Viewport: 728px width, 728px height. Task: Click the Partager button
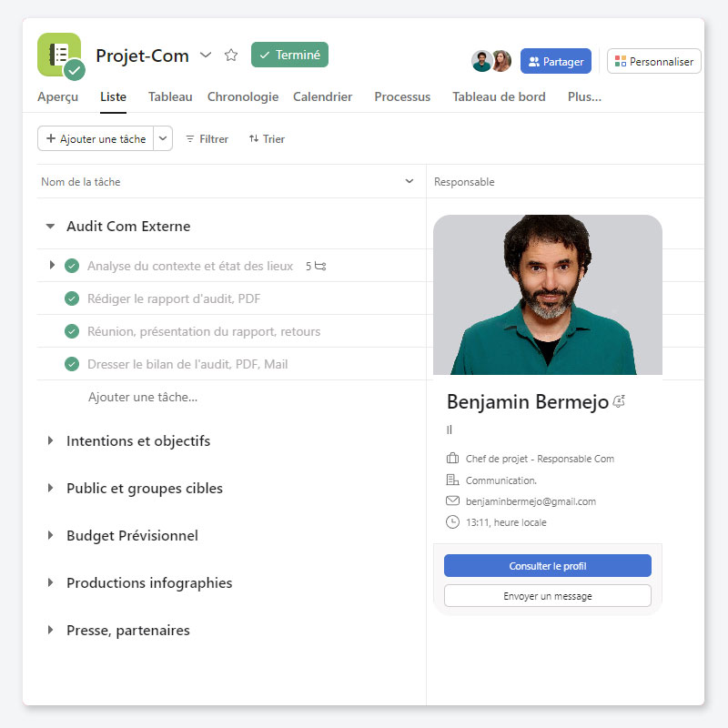(x=555, y=62)
